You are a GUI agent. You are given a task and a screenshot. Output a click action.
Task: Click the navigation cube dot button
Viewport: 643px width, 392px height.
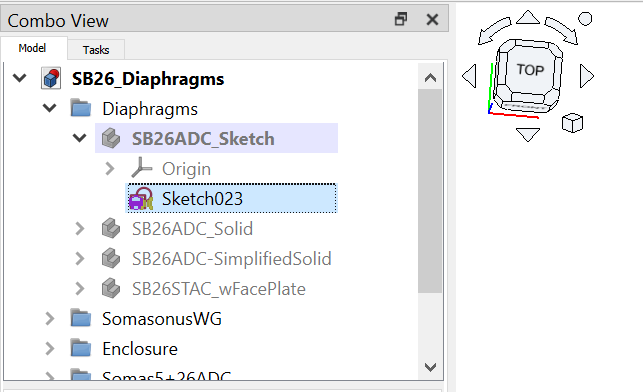click(x=585, y=18)
